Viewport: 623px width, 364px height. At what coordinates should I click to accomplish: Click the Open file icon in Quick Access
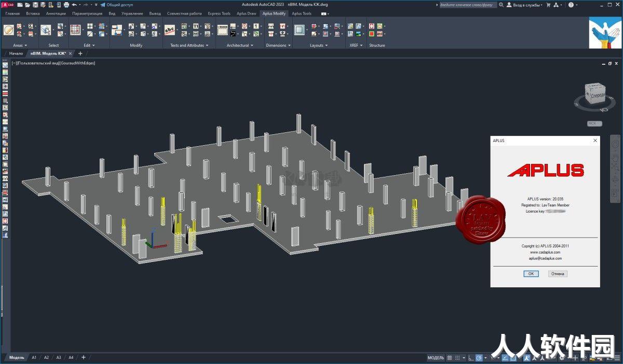click(28, 5)
